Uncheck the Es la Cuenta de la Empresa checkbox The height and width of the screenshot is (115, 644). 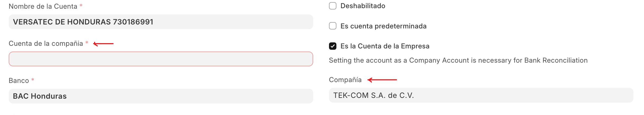(x=332, y=46)
